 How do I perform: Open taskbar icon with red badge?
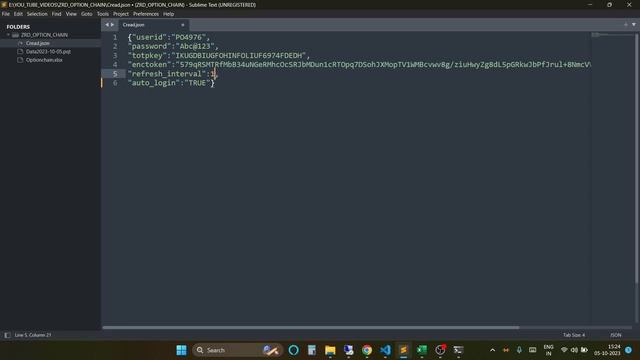(440, 350)
